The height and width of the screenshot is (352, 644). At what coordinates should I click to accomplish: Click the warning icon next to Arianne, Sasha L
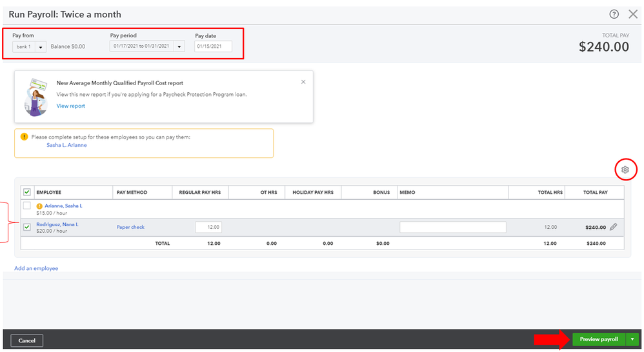(x=39, y=206)
